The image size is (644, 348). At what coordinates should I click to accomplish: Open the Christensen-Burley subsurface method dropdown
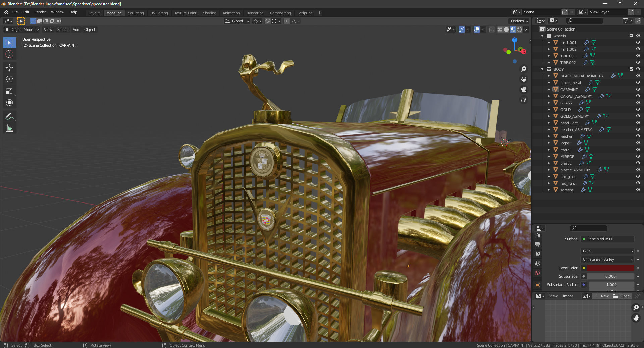click(x=607, y=259)
